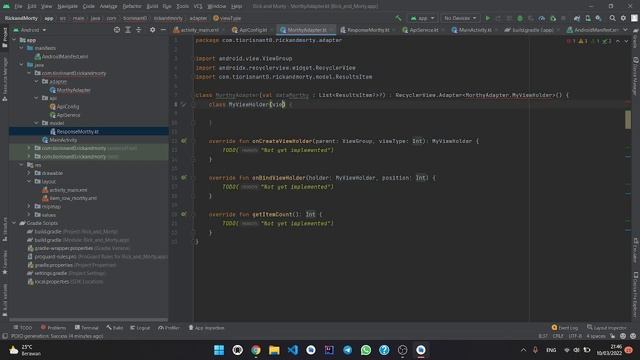Open the app run configuration dropdown
Image resolution: width=640 pixels, height=360 pixels.
[422, 18]
